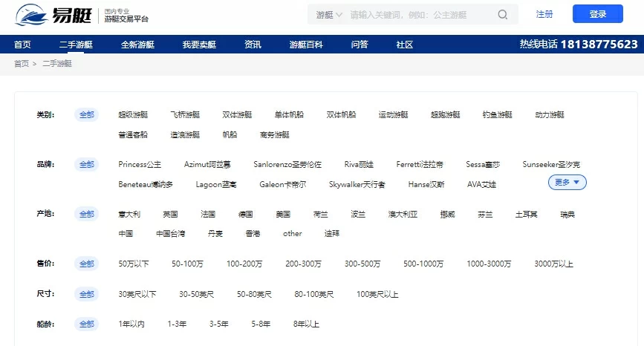Go to 全新游艇 navigation tab
Screen dimensions: 644x346
click(x=137, y=45)
